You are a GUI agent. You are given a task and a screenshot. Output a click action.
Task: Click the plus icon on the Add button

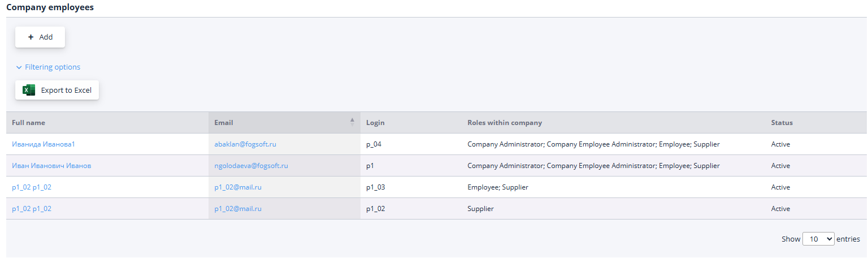31,37
